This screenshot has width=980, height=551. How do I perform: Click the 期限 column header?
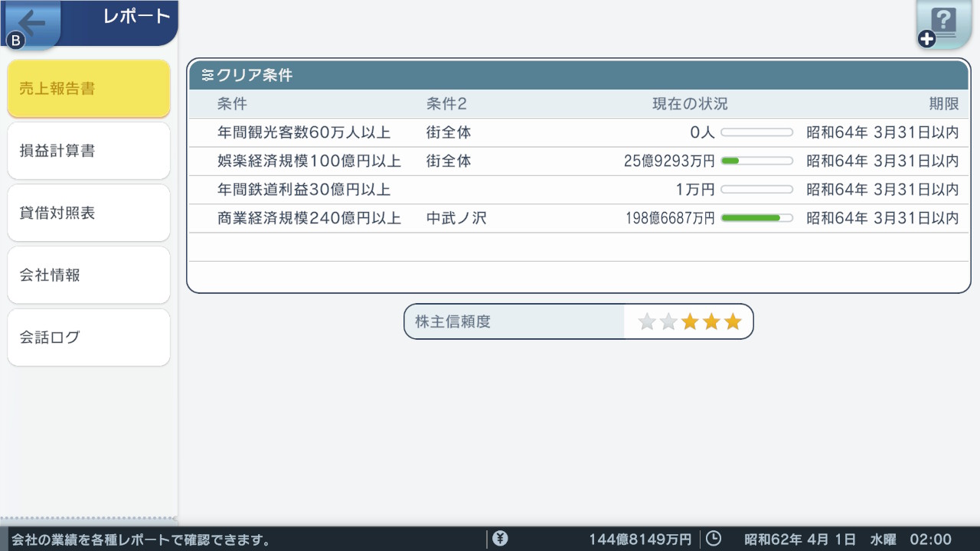click(x=944, y=104)
